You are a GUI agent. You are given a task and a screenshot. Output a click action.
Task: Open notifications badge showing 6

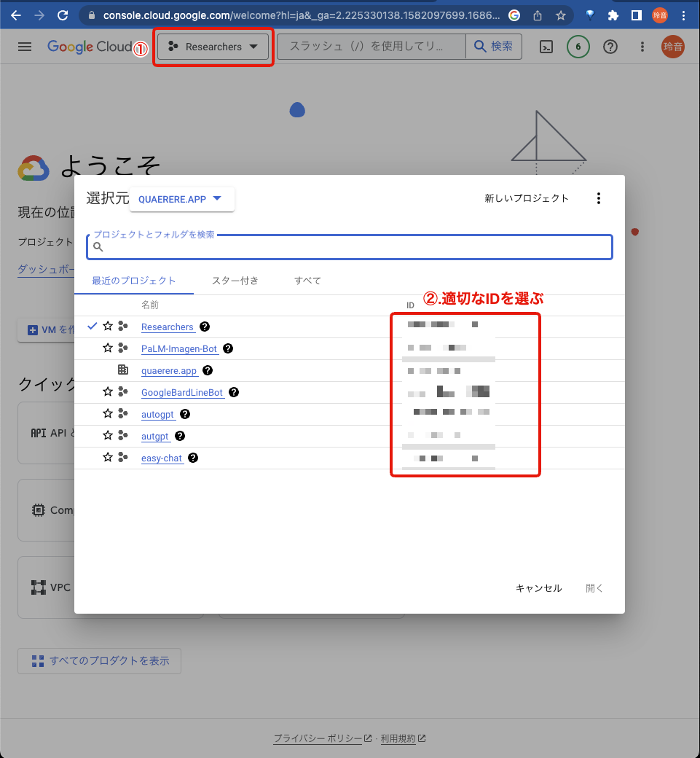(x=578, y=47)
